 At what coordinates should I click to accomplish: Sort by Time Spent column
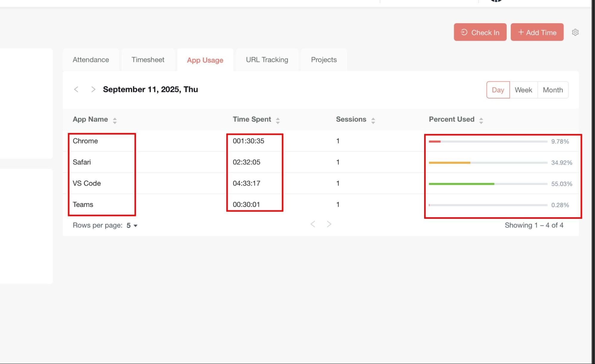[x=277, y=120]
